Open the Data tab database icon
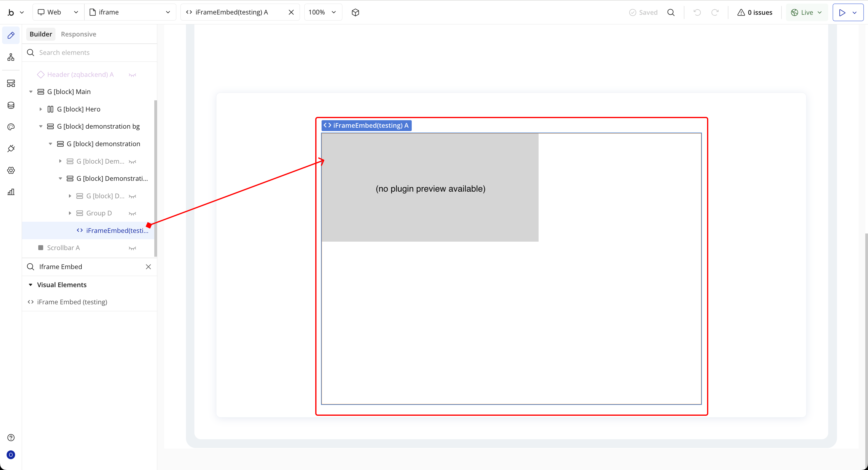This screenshot has width=868, height=470. pos(11,105)
